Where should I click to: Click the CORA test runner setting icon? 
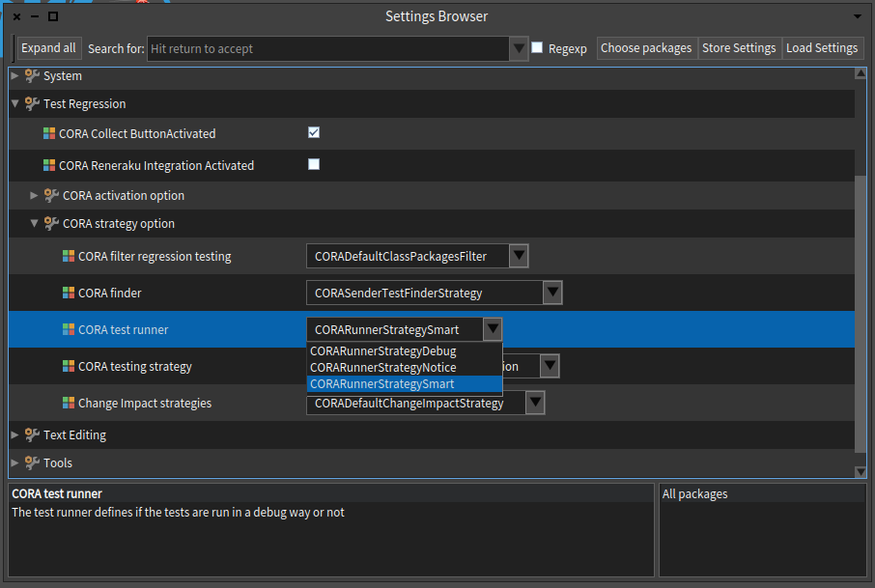coord(68,329)
